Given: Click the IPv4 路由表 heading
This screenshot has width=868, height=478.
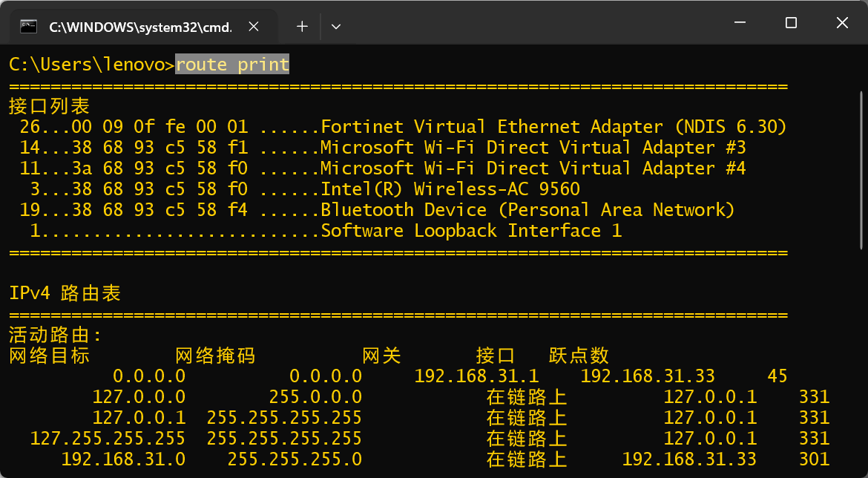Looking at the screenshot, I should [65, 293].
